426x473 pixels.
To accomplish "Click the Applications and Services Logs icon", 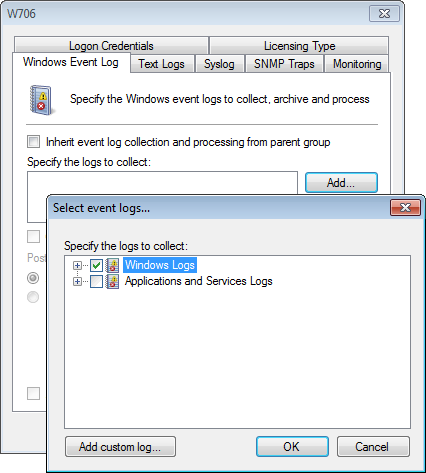I will point(112,282).
